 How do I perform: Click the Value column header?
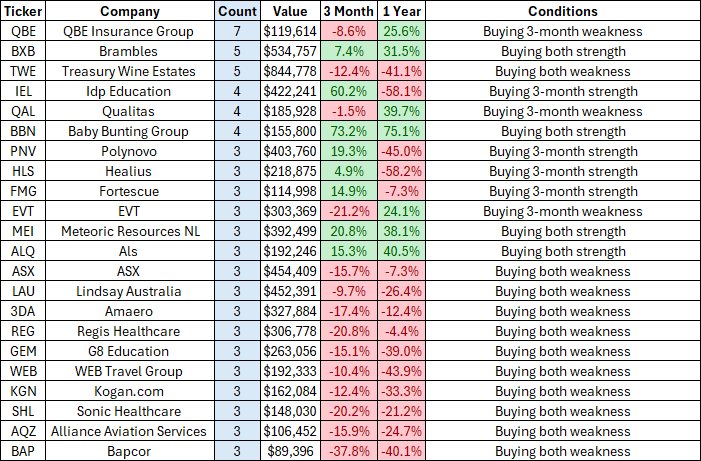point(289,11)
